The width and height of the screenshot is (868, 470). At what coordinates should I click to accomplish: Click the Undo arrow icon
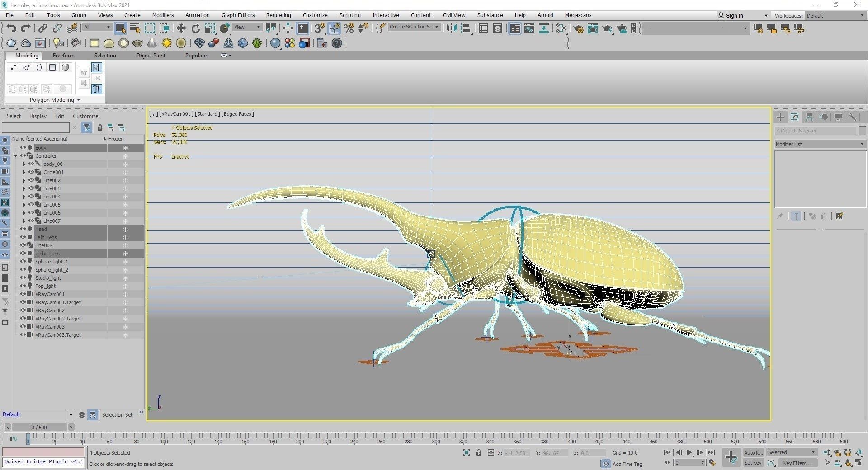[x=11, y=28]
